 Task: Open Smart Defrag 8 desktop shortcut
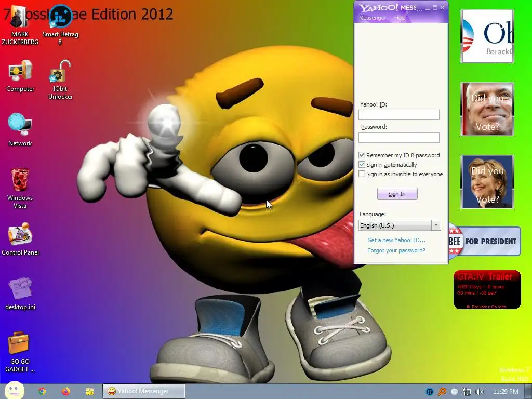pyautogui.click(x=60, y=25)
